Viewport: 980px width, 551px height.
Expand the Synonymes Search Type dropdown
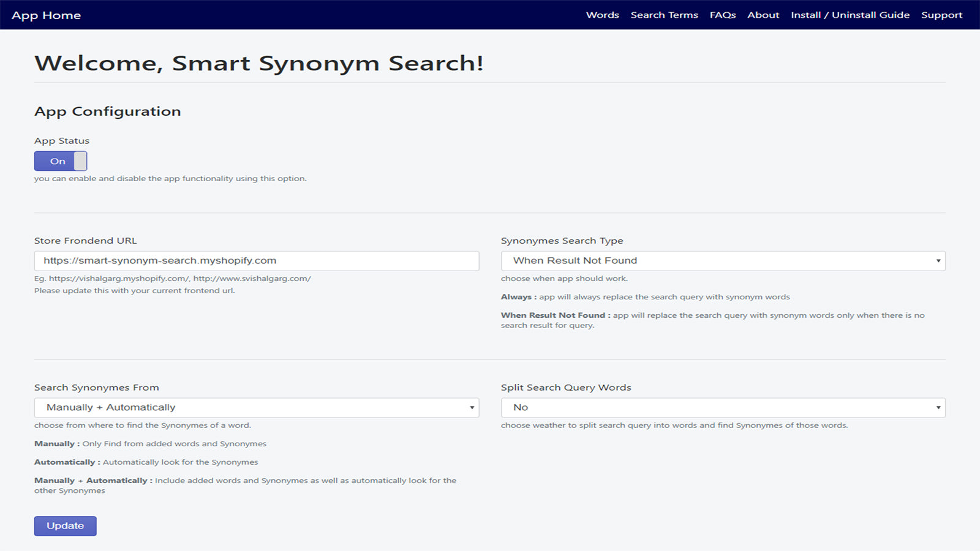(723, 261)
